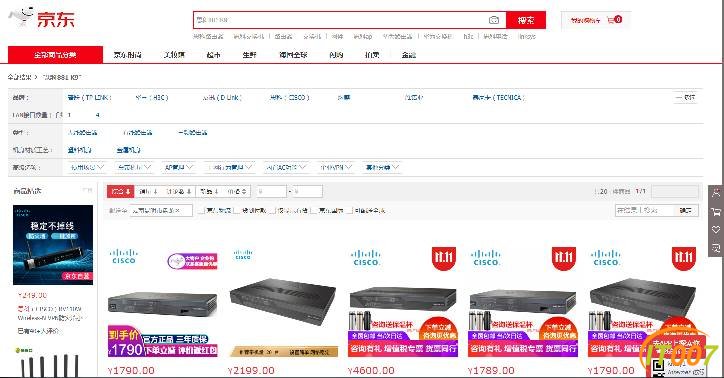Remove the location filter tag with X

178,210
